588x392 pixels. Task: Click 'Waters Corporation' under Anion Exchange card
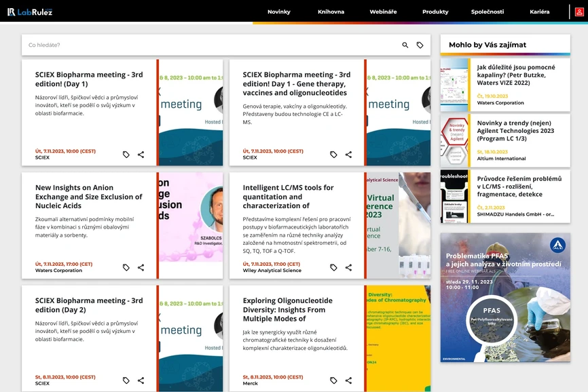[x=58, y=271]
